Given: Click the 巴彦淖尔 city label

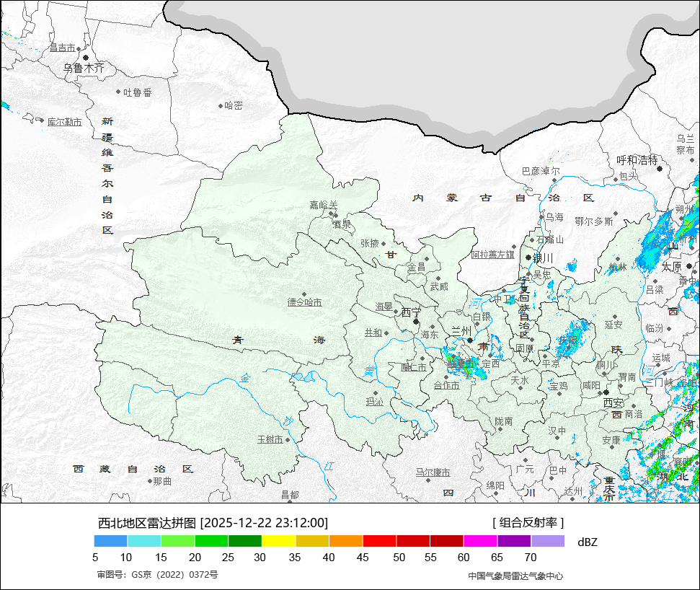Looking at the screenshot, I should 541,172.
